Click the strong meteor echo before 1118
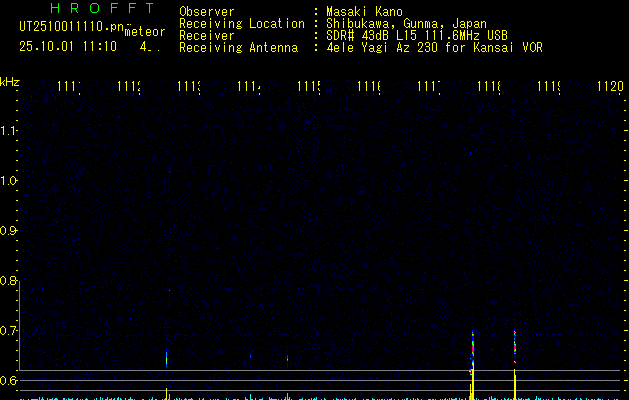Image resolution: width=629 pixels, height=400 pixels. [473, 349]
